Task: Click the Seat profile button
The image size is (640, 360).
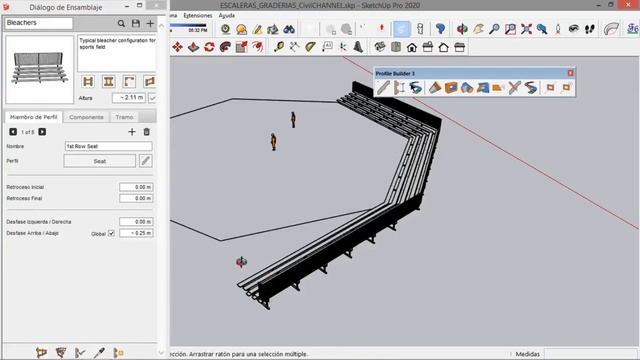Action: pos(100,161)
